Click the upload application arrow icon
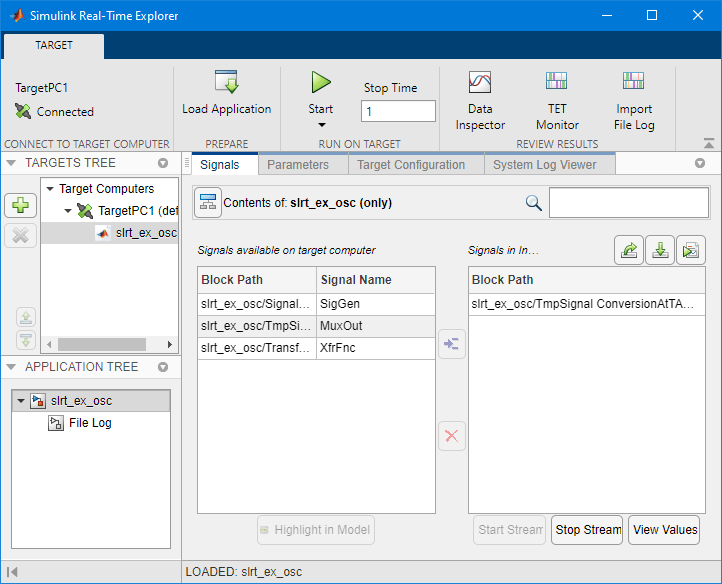Viewport: 722px width, 584px height. [26, 317]
